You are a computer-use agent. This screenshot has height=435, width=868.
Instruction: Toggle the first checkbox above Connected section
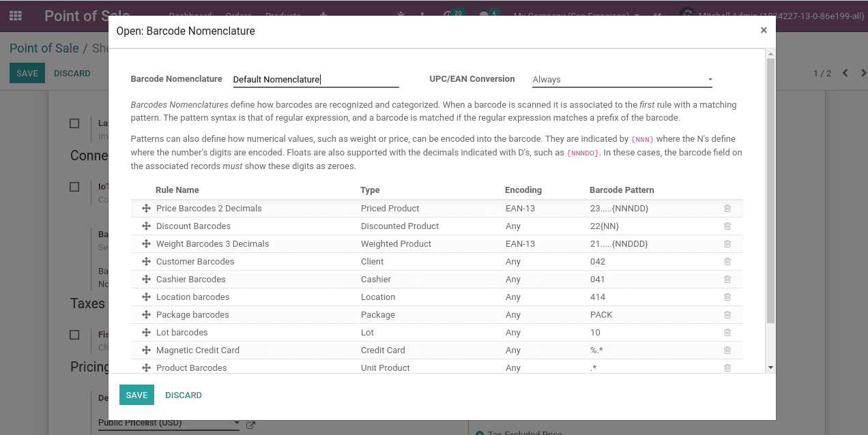coord(74,123)
